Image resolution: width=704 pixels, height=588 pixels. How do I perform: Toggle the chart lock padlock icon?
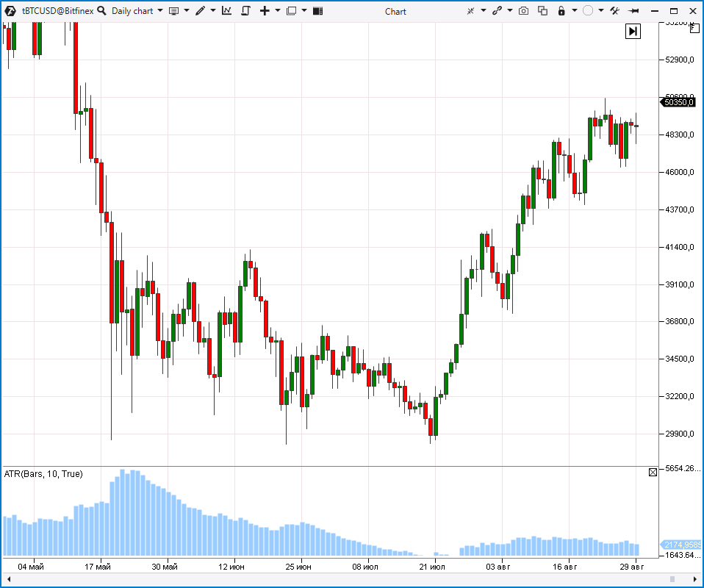click(x=561, y=11)
